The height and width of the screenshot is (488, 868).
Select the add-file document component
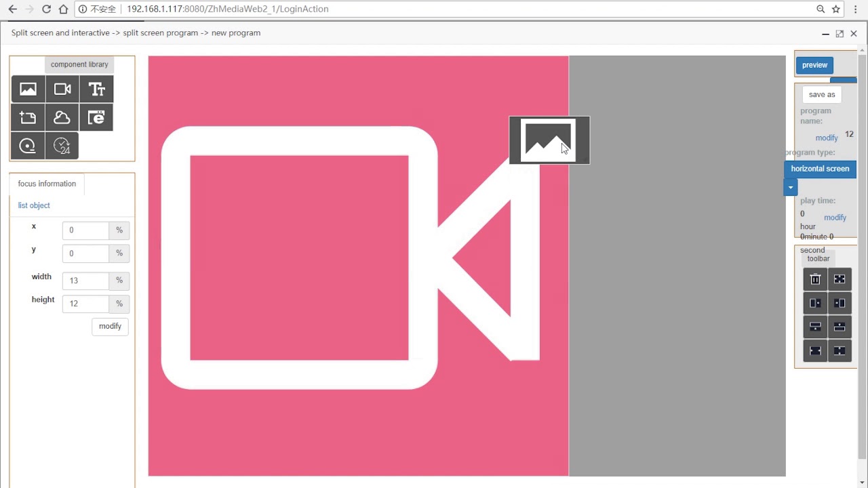(28, 118)
